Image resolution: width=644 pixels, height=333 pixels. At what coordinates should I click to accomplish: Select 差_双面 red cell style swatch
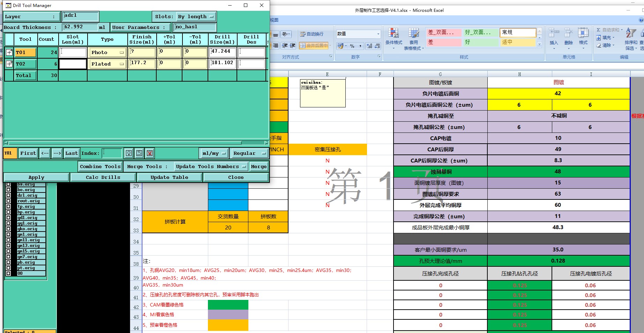click(444, 32)
